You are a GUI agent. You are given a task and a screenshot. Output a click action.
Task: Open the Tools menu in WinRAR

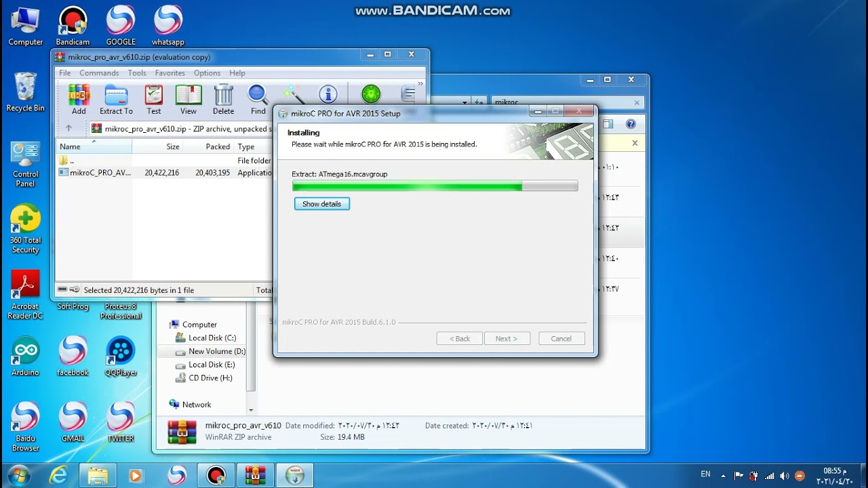(137, 73)
